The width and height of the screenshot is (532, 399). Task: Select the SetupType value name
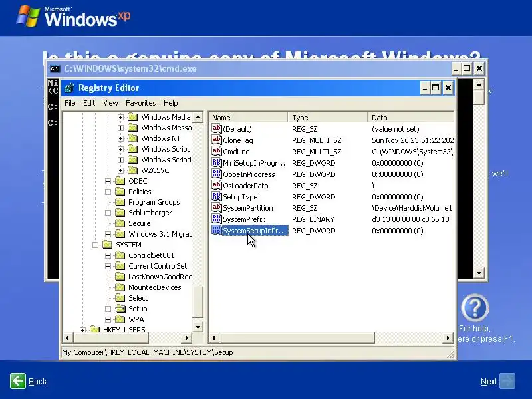coord(240,197)
